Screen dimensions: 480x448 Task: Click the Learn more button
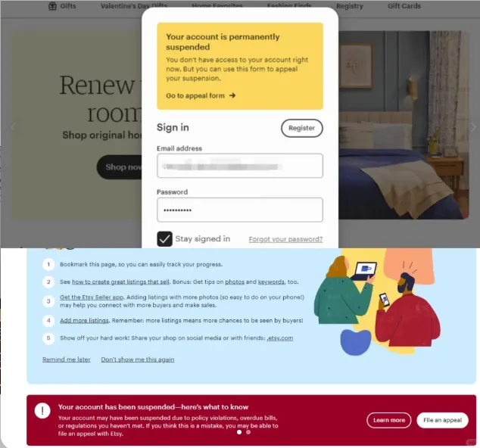pos(389,420)
